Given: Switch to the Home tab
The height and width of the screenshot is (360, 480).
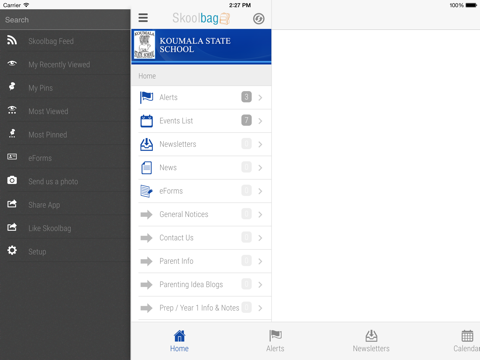Looking at the screenshot, I should (x=179, y=341).
